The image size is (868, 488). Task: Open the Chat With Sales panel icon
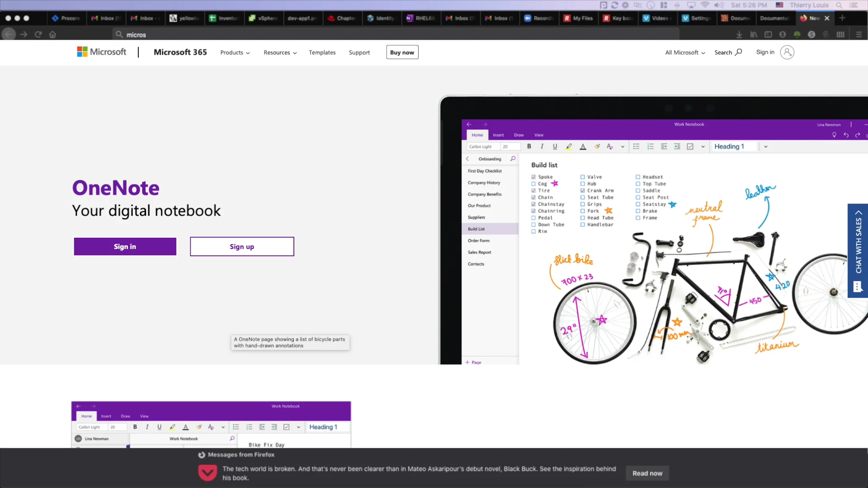pos(858,286)
